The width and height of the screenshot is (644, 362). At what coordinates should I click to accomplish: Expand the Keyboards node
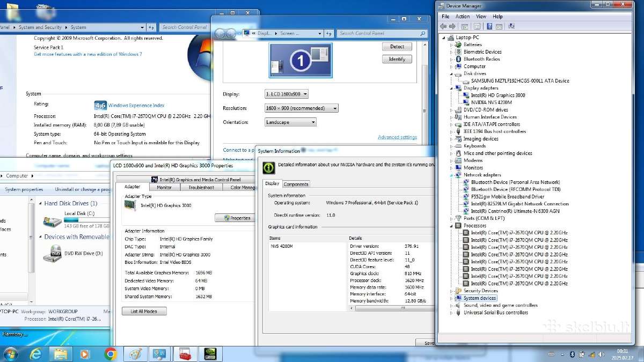tap(452, 146)
